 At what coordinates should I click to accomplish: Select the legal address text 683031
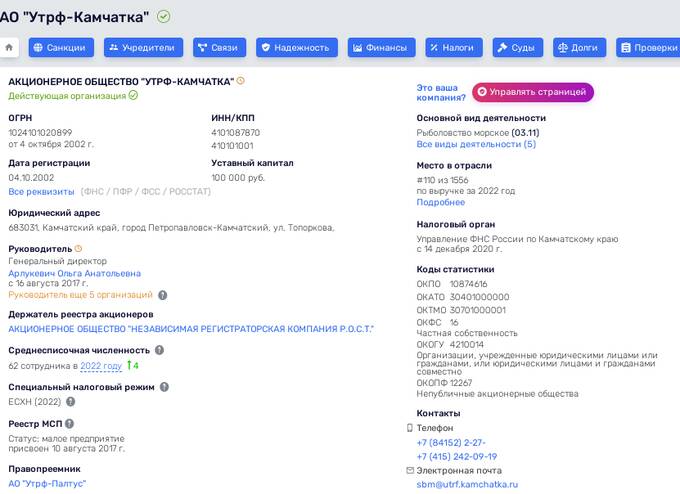click(171, 228)
